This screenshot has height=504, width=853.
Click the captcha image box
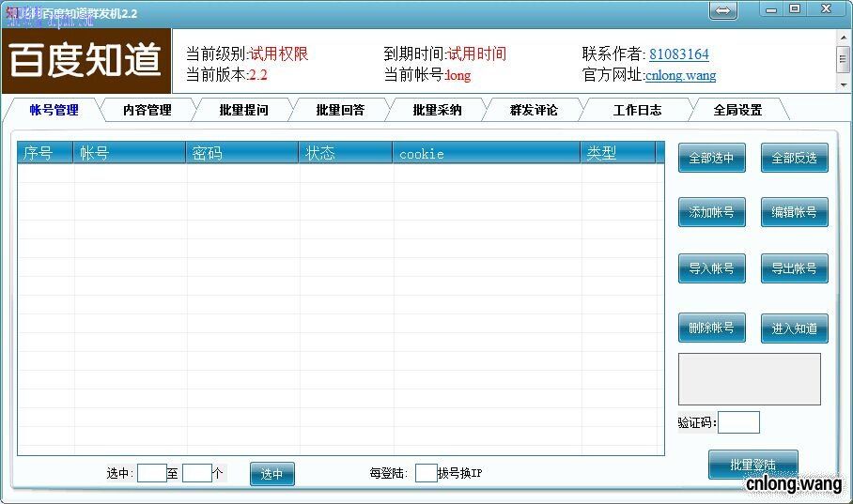coord(749,379)
